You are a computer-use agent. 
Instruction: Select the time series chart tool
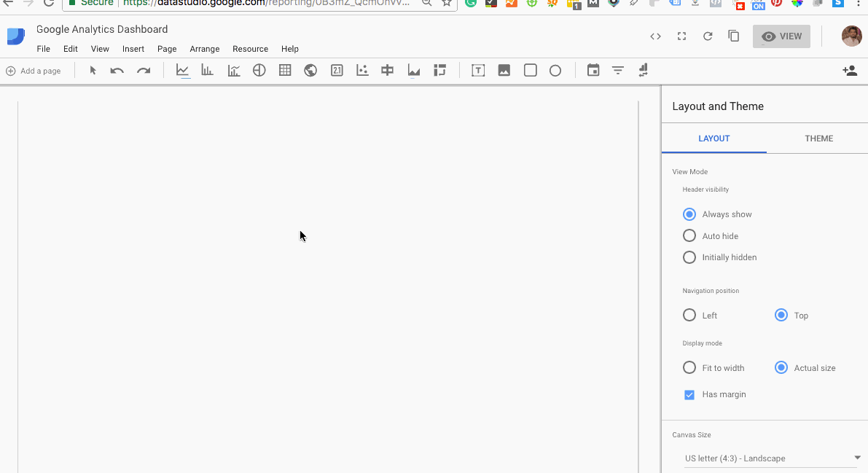tap(182, 70)
